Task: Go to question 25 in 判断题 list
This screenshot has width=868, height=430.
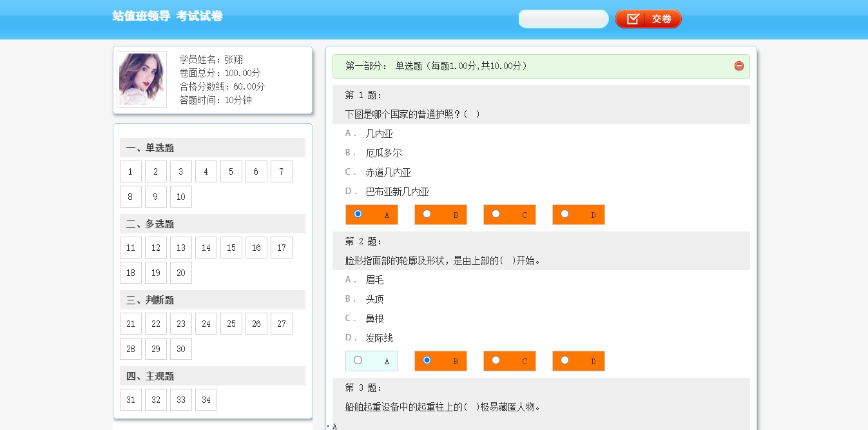Action: (x=231, y=324)
